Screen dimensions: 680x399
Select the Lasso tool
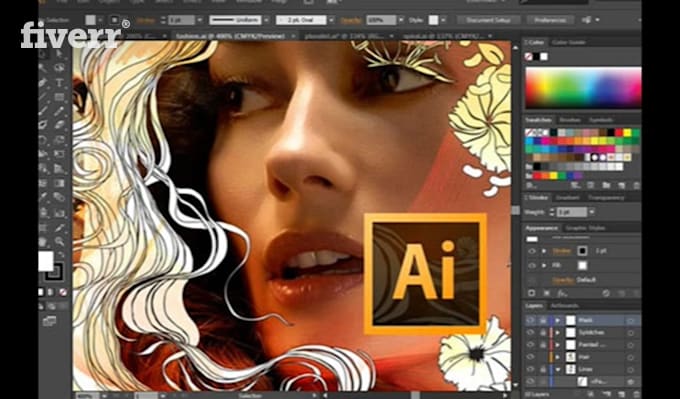[x=59, y=68]
